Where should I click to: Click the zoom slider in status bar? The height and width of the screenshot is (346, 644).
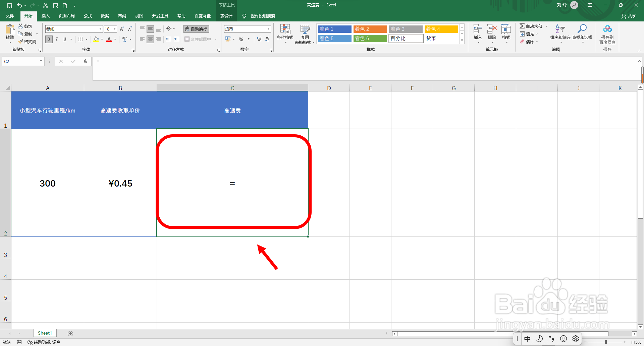[606, 342]
